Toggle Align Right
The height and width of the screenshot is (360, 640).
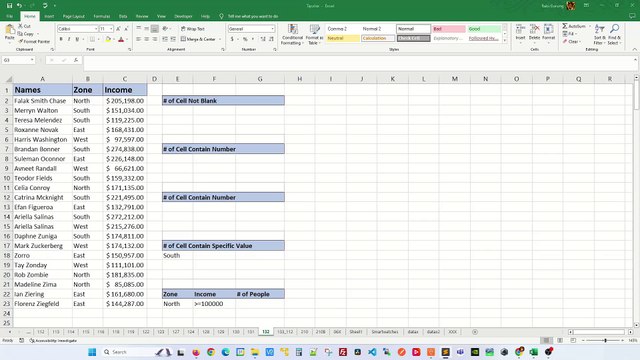tap(155, 39)
